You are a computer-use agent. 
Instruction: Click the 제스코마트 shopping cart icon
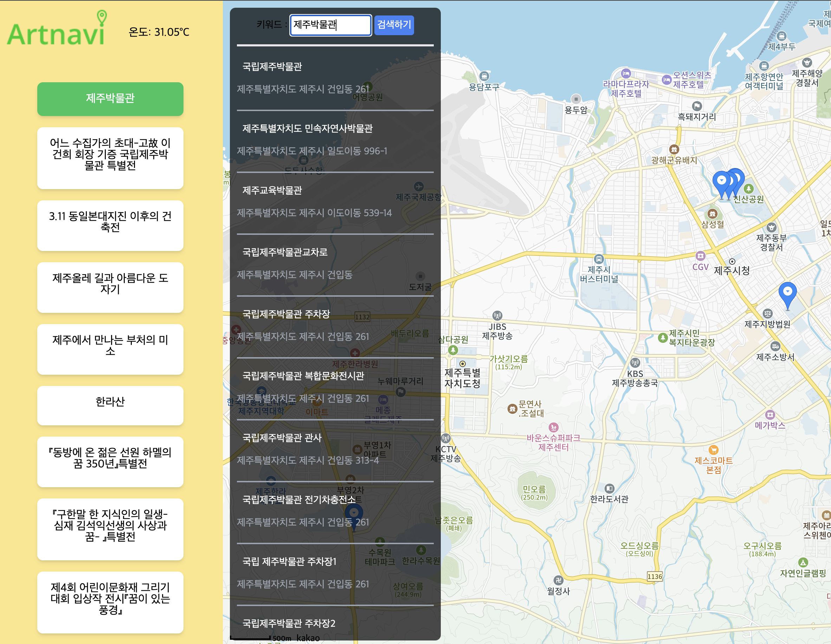[714, 450]
